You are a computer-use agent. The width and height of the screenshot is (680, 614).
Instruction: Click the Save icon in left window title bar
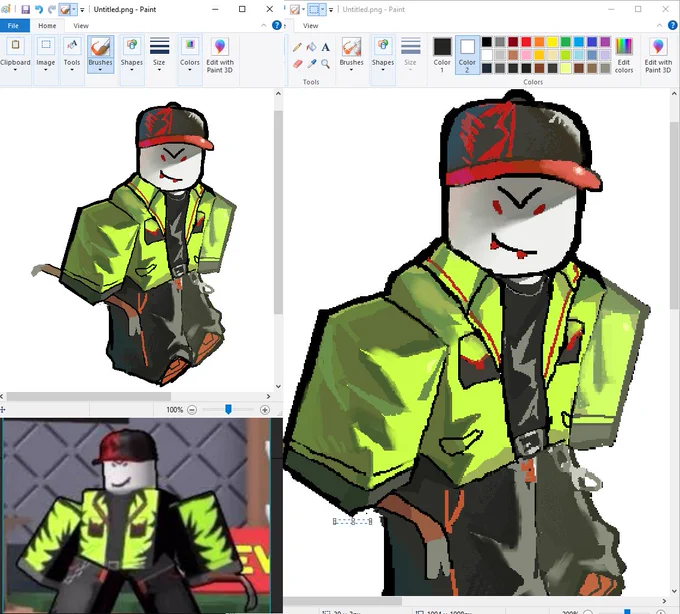25,9
